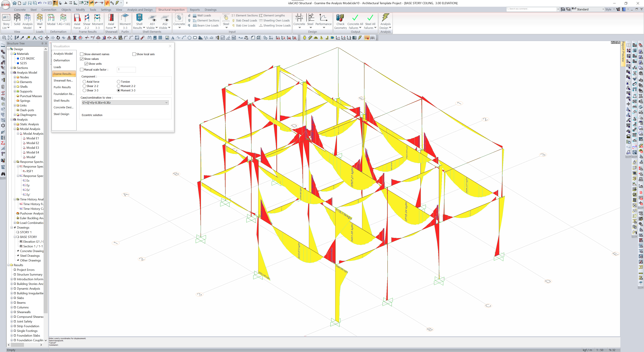The height and width of the screenshot is (352, 644).
Task: Click Shell Results in Visualization sidebar
Action: pyautogui.click(x=61, y=101)
